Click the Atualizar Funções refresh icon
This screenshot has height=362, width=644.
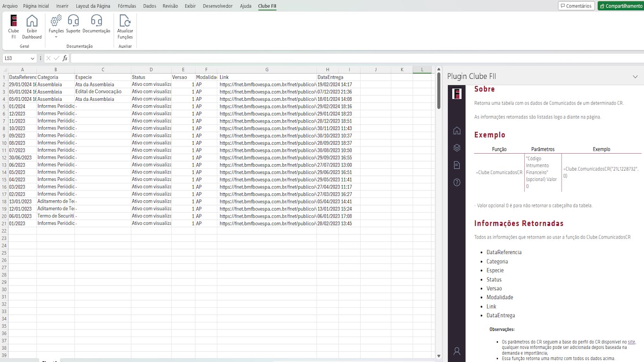pos(125,26)
